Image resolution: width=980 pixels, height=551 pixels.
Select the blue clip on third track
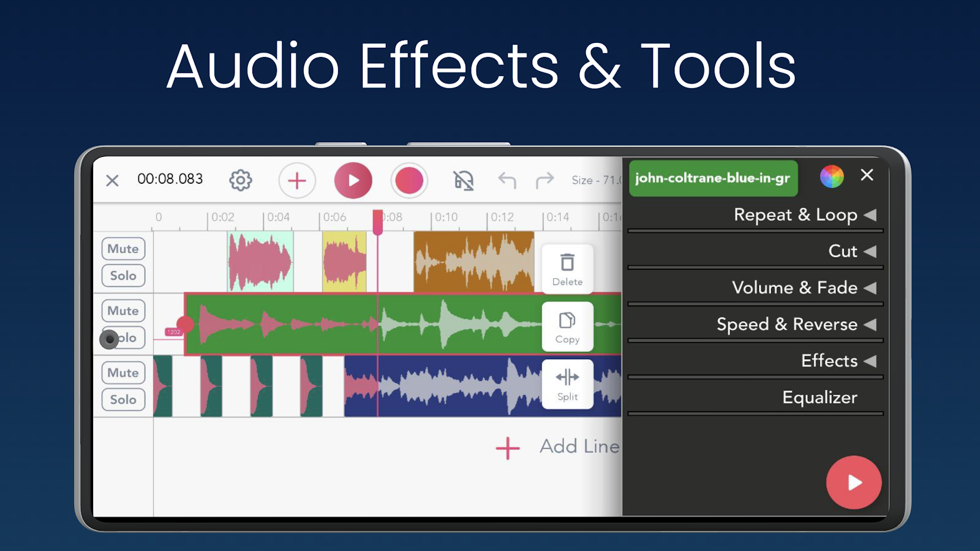click(483, 386)
